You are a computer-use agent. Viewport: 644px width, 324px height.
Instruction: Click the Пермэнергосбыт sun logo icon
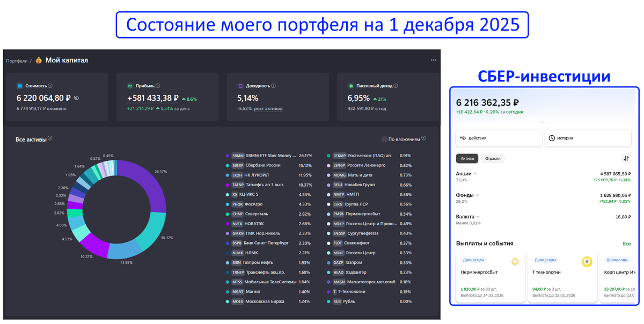pos(515,262)
